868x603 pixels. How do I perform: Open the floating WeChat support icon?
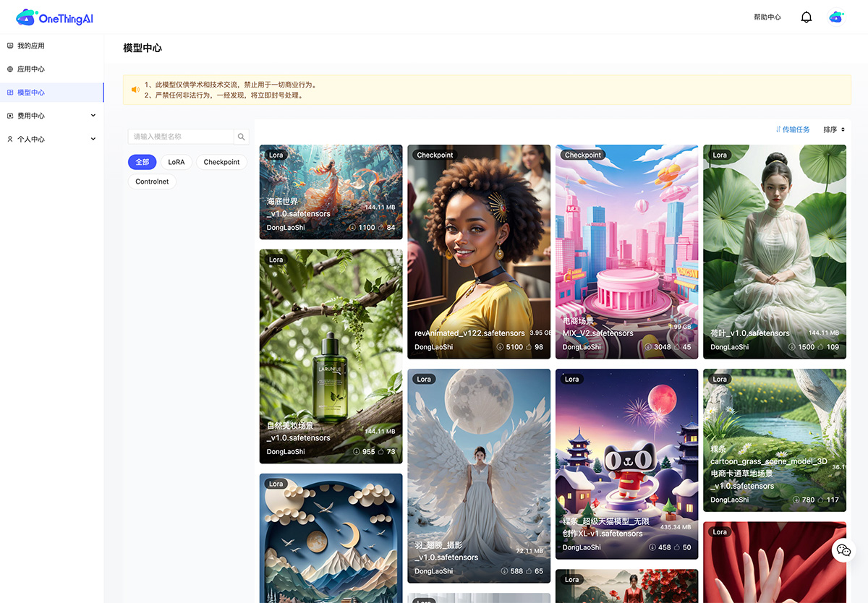tap(843, 550)
